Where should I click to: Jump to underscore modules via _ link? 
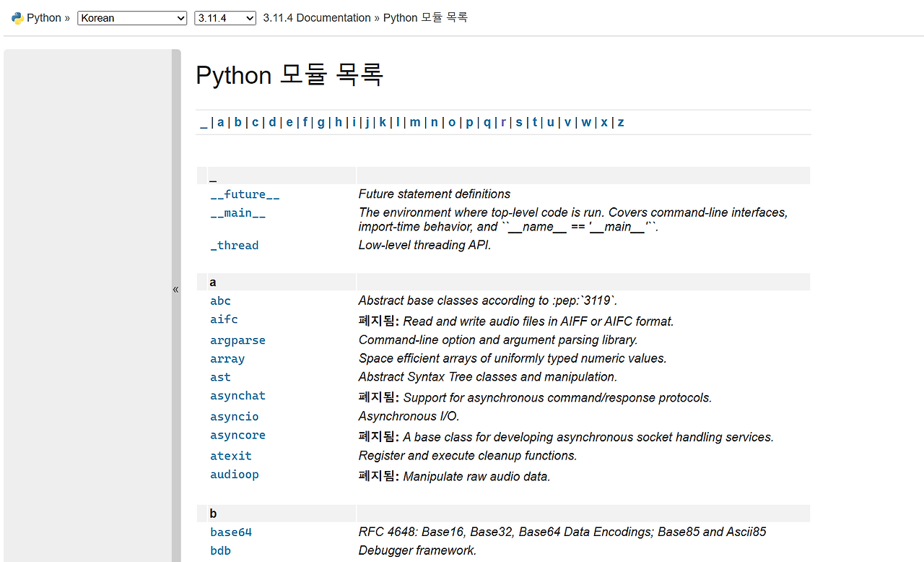click(x=204, y=122)
